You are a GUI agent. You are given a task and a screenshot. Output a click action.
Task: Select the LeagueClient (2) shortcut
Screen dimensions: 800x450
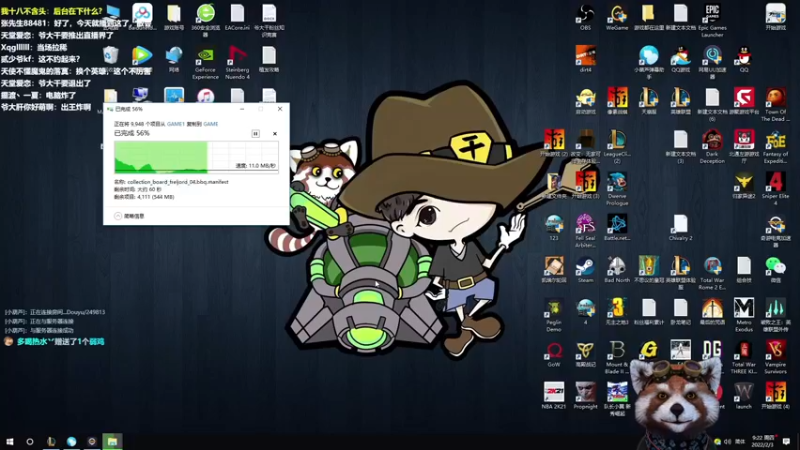[617, 140]
